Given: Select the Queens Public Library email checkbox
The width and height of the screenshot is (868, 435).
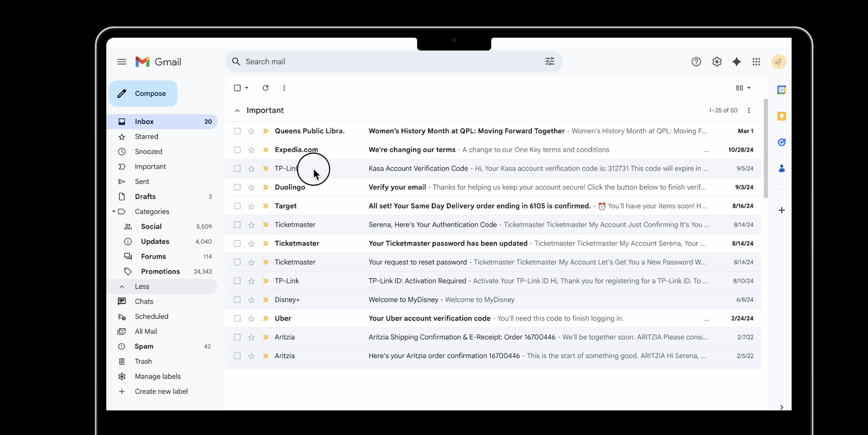Looking at the screenshot, I should (237, 131).
